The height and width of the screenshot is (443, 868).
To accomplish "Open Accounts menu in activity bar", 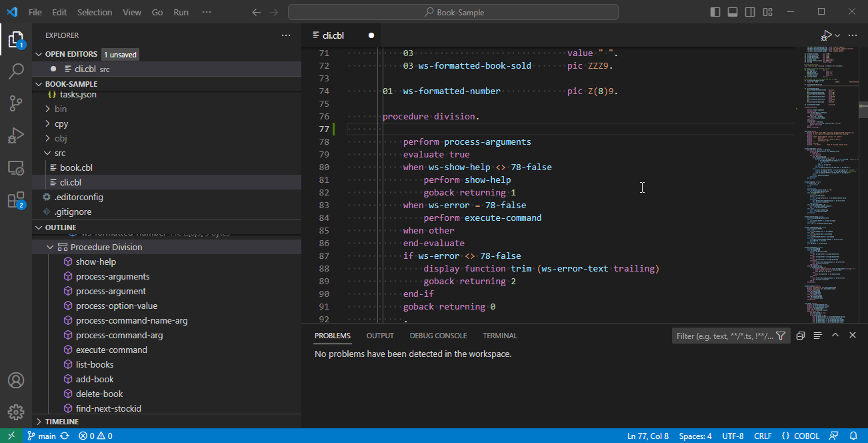I will (x=16, y=381).
